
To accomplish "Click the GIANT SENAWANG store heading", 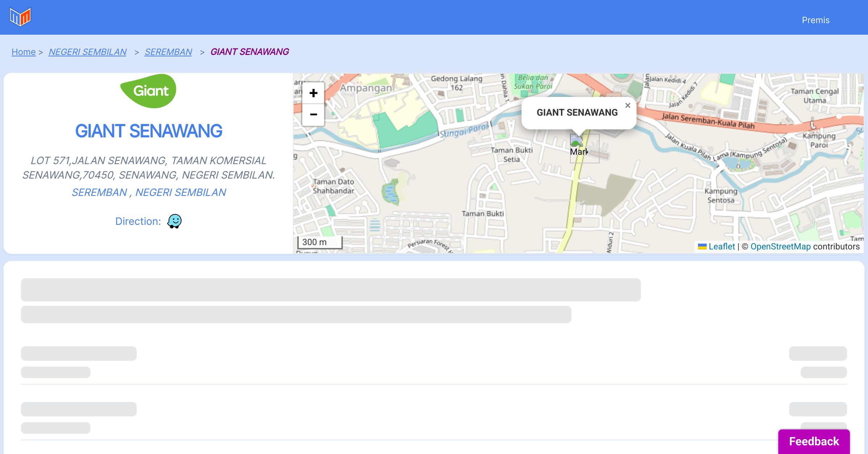I will 148,131.
